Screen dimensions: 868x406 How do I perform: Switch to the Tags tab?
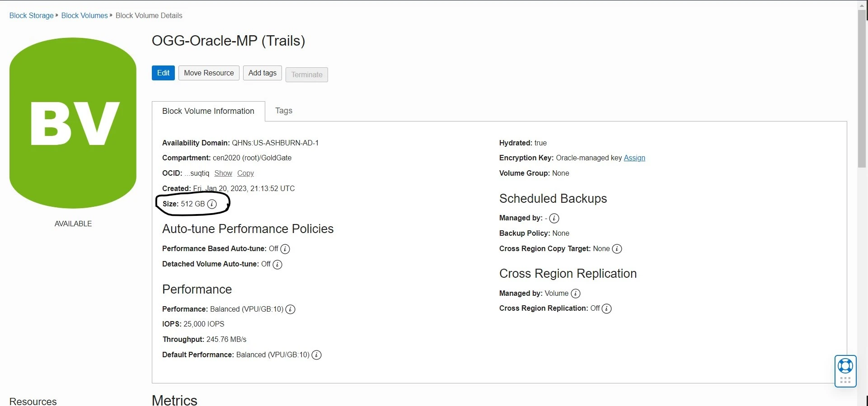[x=283, y=111]
